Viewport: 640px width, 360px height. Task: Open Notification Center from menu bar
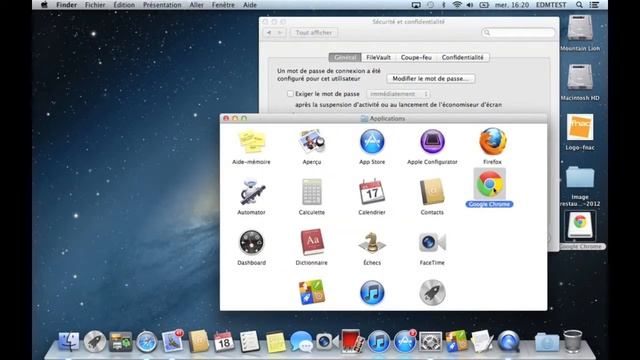click(595, 5)
